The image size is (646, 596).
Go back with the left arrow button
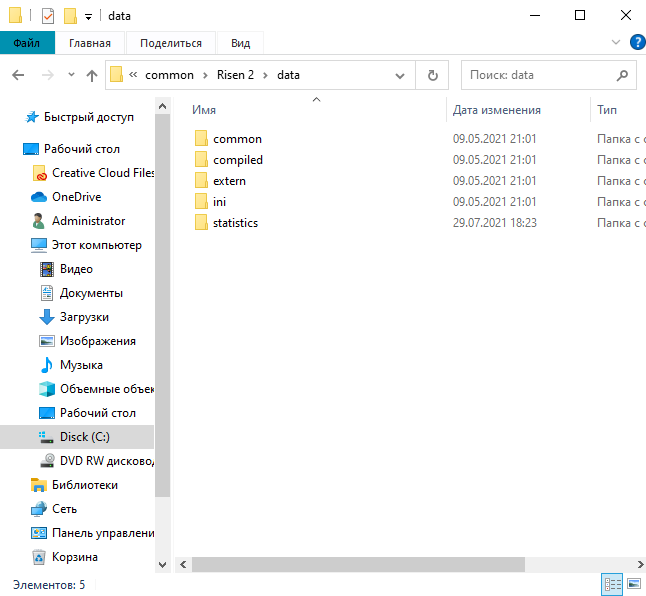click(x=18, y=75)
